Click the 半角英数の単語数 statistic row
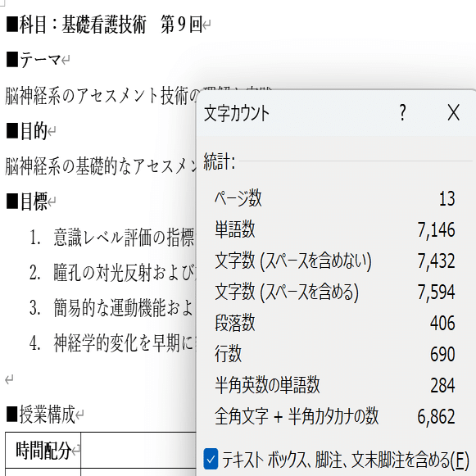The width and height of the screenshot is (476, 476). tap(335, 385)
